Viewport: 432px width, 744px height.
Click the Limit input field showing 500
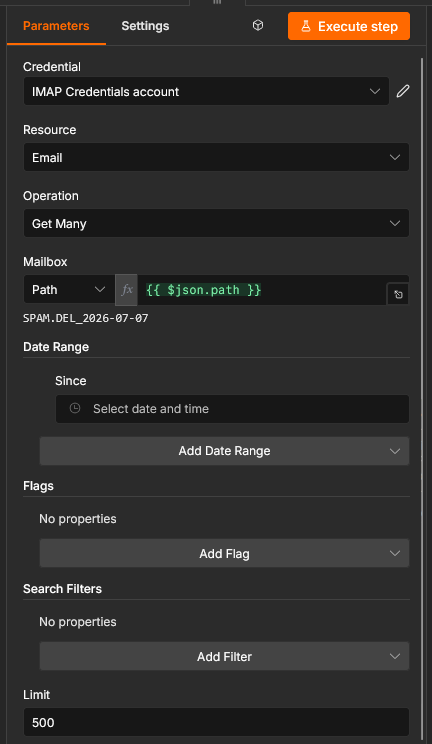[x=216, y=722]
